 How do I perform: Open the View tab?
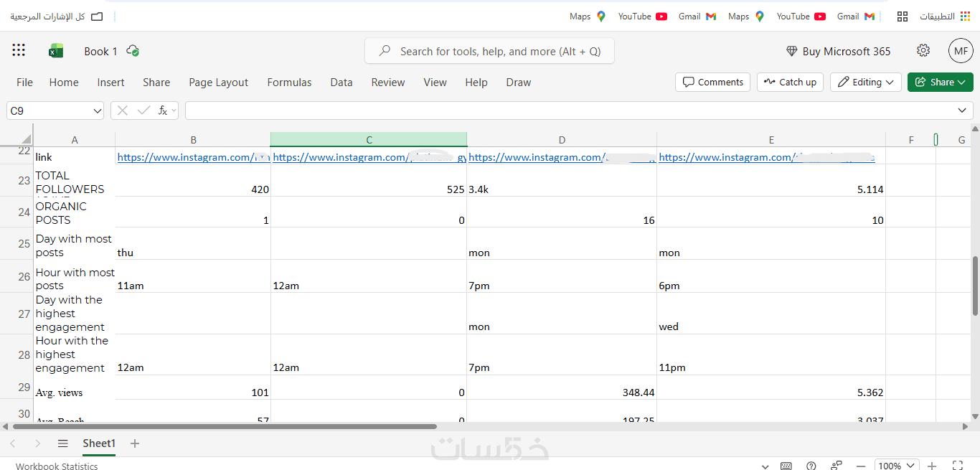pyautogui.click(x=435, y=82)
